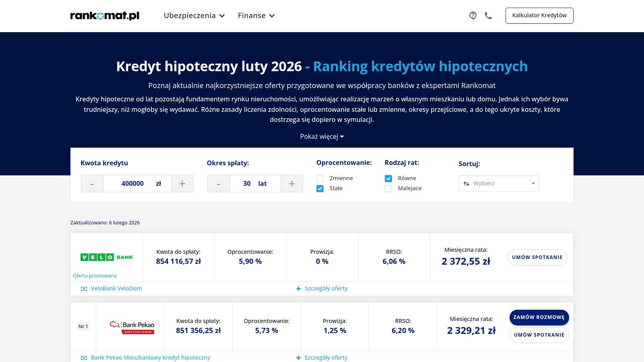Enable the Zmienne interest checkbox
The width and height of the screenshot is (644, 362).
(x=320, y=179)
